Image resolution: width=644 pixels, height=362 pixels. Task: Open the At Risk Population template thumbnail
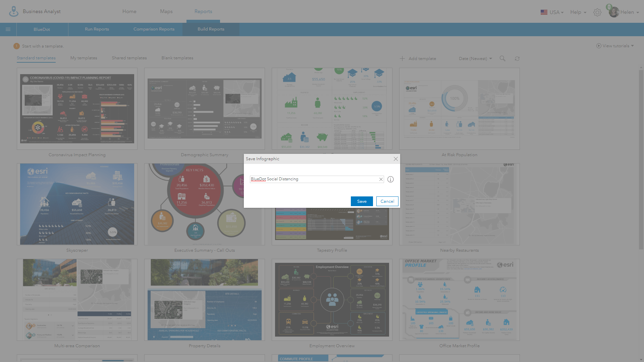click(460, 109)
